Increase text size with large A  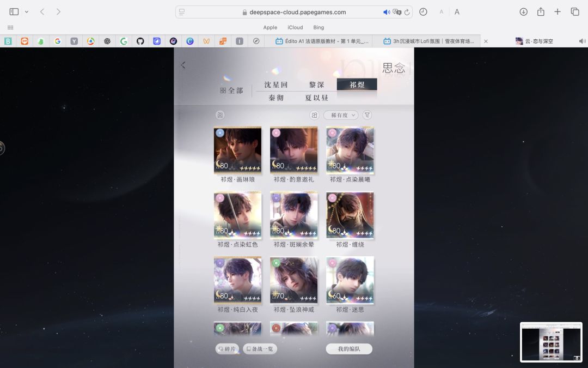pyautogui.click(x=457, y=12)
